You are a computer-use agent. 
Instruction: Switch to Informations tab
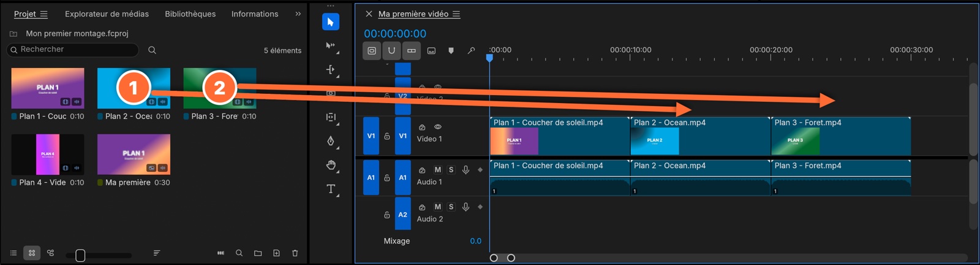click(255, 14)
